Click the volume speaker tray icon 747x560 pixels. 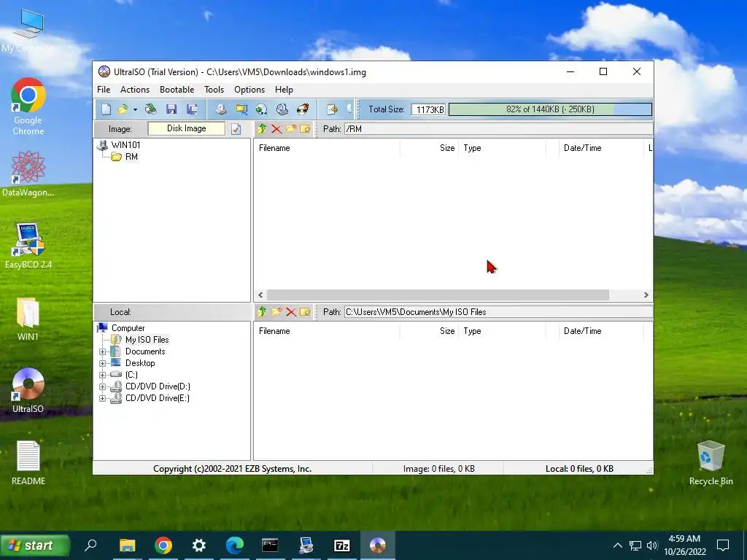(x=651, y=545)
